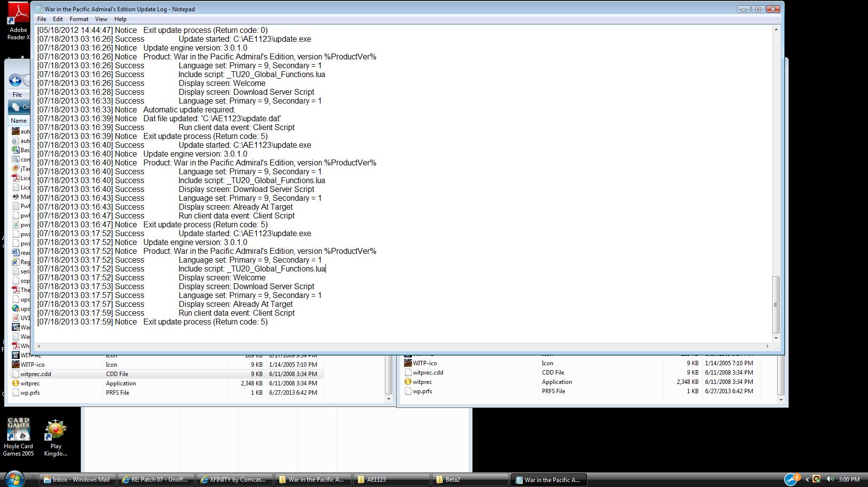Click '2,348 KB' size cell in left Explorer

click(x=251, y=383)
